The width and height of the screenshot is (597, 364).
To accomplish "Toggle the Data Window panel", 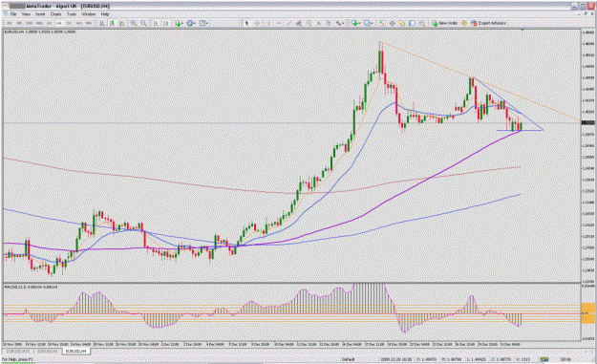I will tap(393, 23).
